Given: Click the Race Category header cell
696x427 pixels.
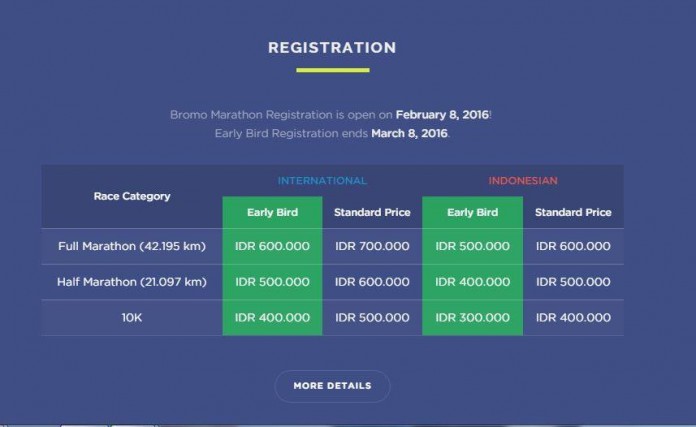Looking at the screenshot, I should click(x=132, y=196).
